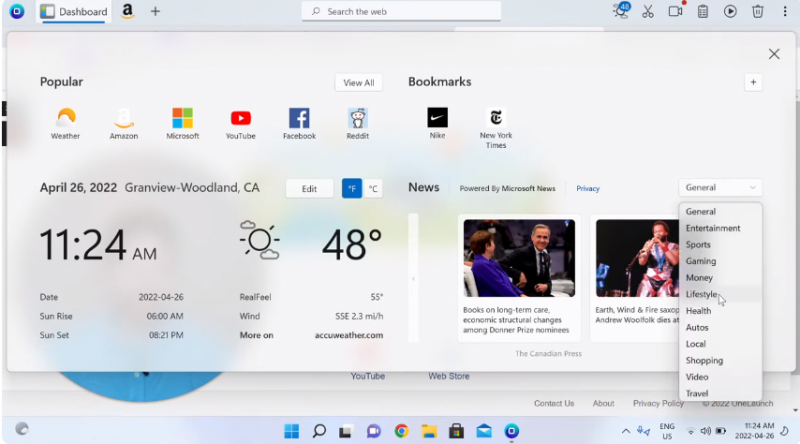
Task: Click the Search the web field
Action: 400,11
